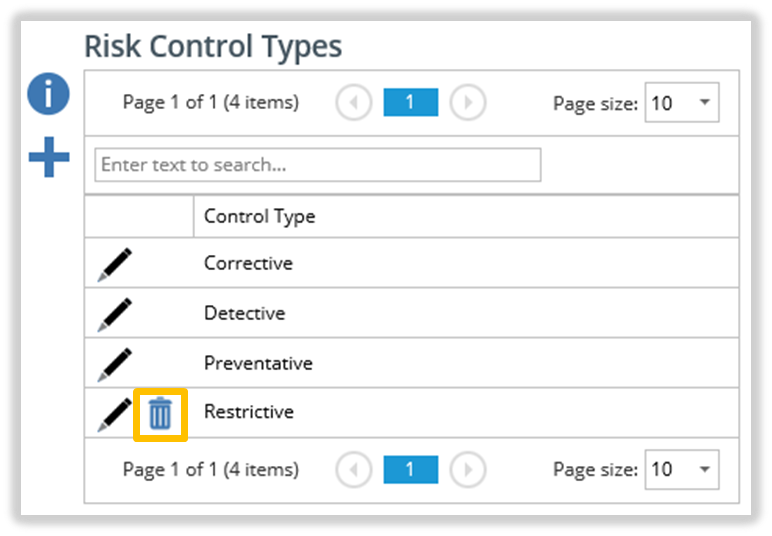This screenshot has width=772, height=536.
Task: Sort by Control Type column header
Action: (259, 217)
